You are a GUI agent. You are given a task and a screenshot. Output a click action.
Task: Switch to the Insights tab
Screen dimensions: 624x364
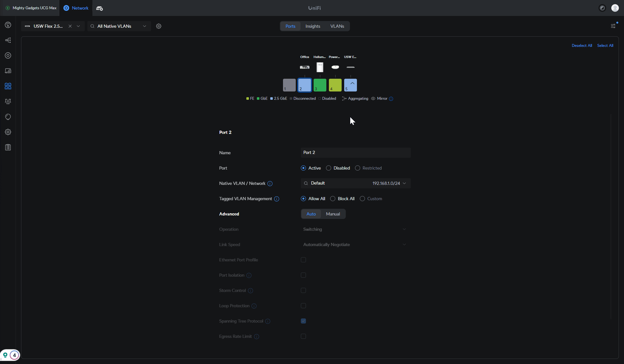(313, 26)
